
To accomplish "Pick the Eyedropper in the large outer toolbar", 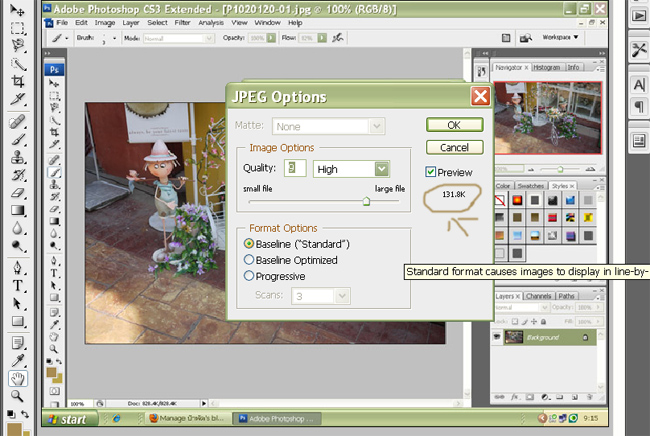I will tap(17, 360).
